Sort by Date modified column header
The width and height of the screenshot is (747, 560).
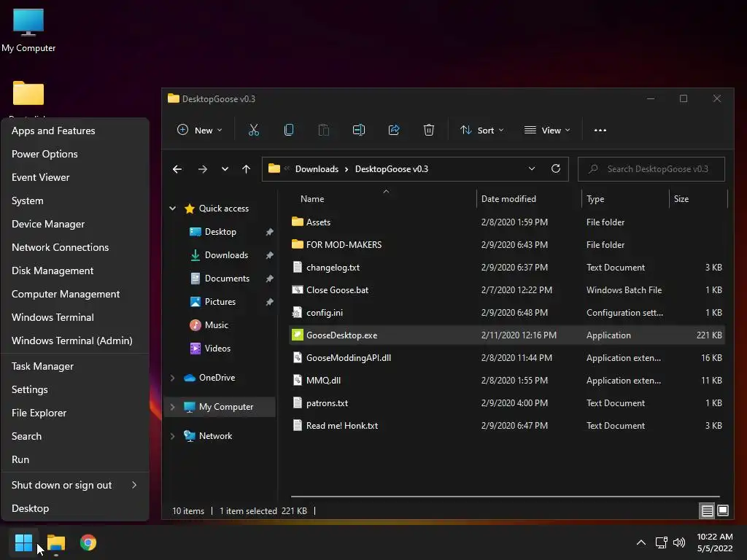[508, 199]
